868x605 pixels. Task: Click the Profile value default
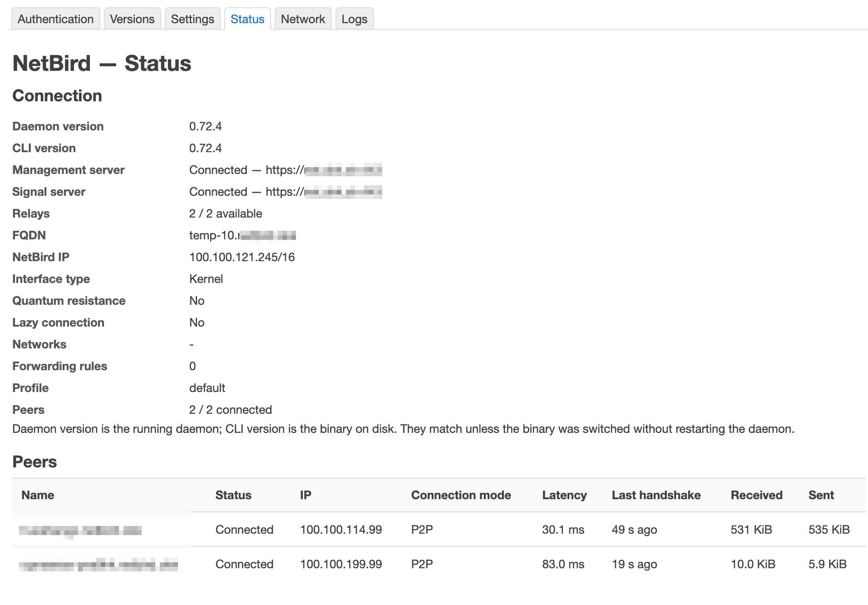[x=207, y=388]
